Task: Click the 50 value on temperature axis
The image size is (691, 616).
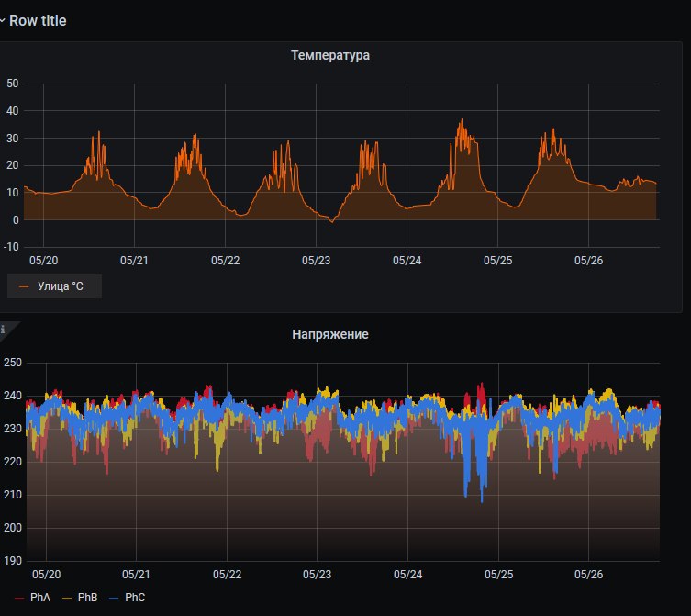Action: (12, 84)
